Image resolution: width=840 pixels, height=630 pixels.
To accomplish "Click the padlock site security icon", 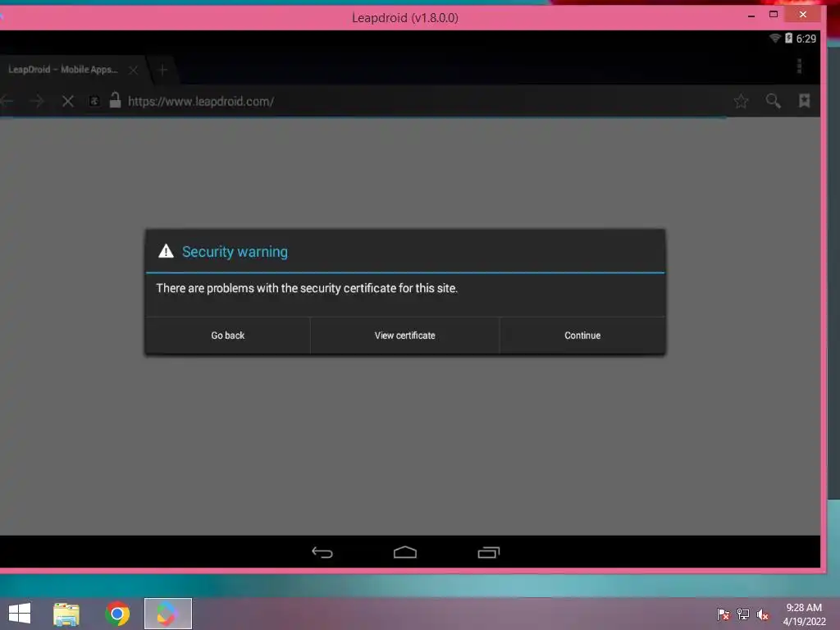I will 115,100.
